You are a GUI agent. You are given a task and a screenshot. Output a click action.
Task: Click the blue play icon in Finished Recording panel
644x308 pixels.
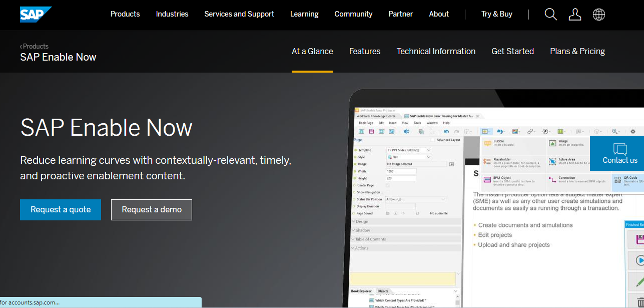[x=639, y=260]
